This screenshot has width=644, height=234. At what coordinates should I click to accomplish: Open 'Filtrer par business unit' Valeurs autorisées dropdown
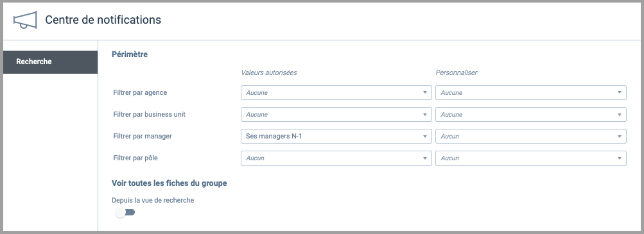click(x=336, y=114)
